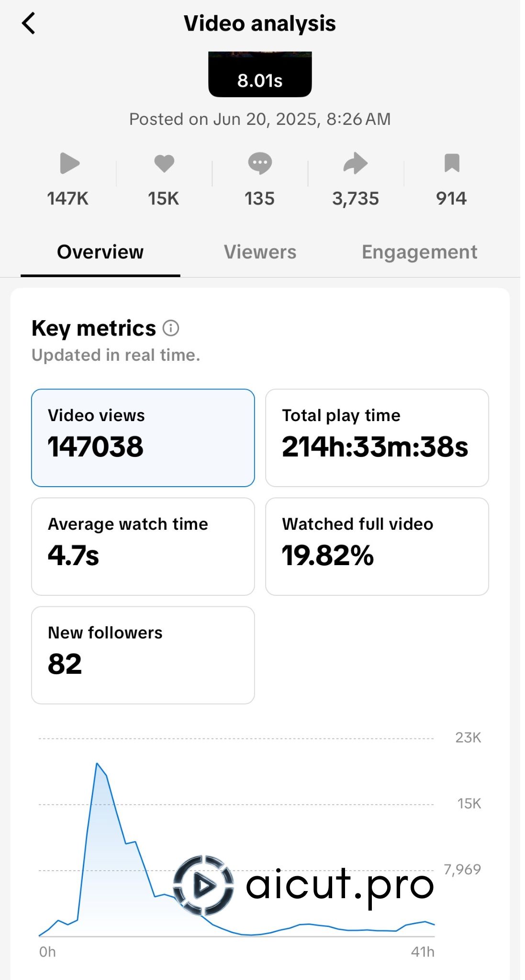The image size is (525, 980).
Task: Click the heart likes icon
Action: pyautogui.click(x=164, y=163)
